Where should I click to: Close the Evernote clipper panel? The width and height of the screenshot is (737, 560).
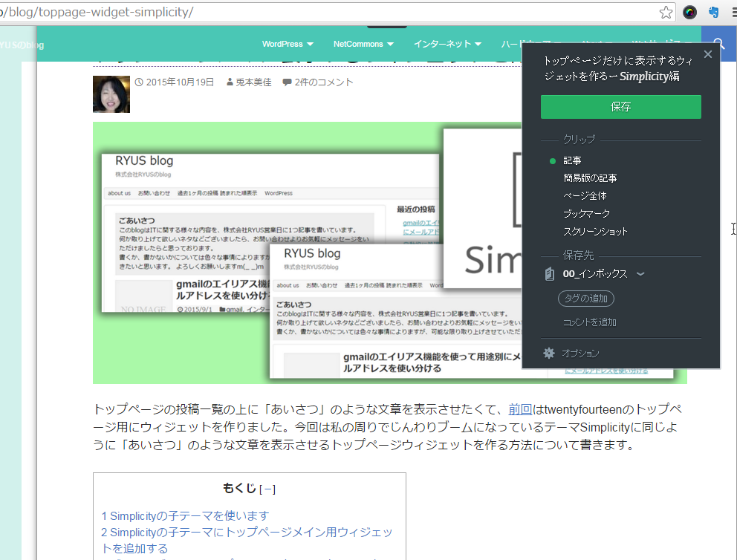tap(707, 54)
